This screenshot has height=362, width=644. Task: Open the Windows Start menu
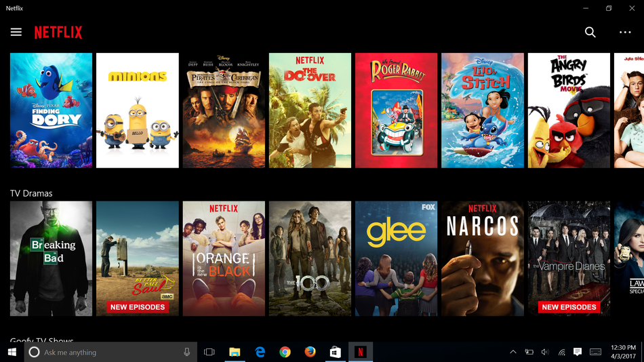[x=12, y=352]
